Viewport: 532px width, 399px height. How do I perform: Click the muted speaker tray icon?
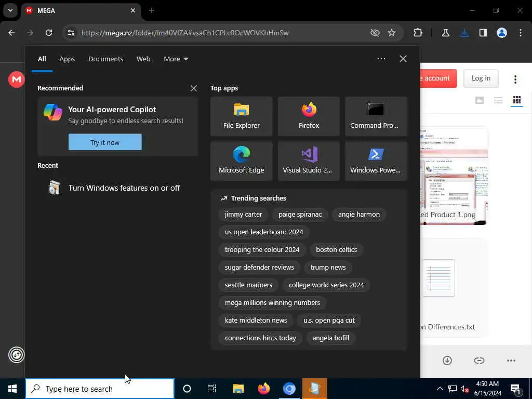point(464,389)
